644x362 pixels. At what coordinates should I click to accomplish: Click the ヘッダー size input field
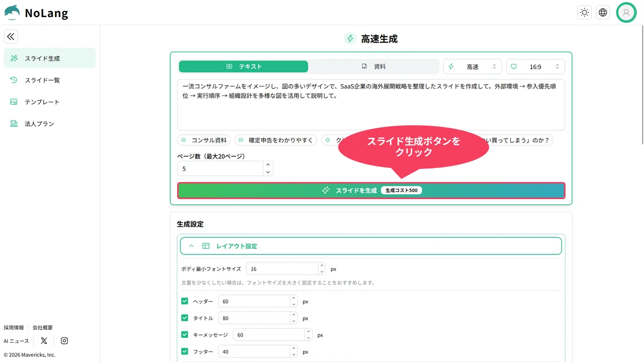click(x=254, y=301)
